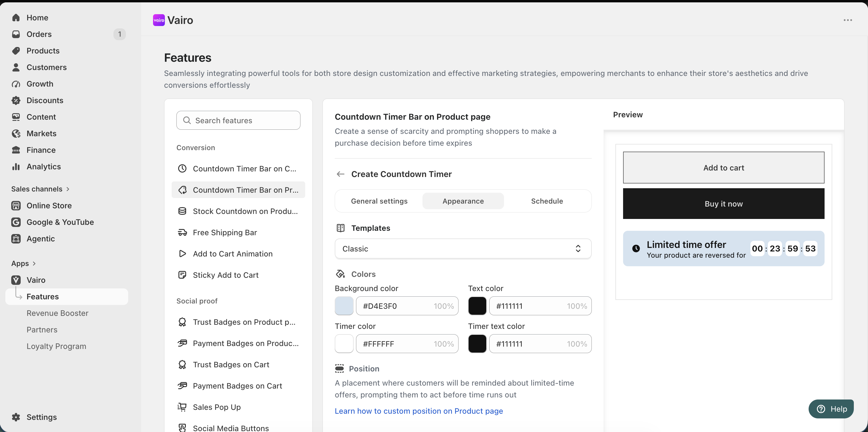The height and width of the screenshot is (432, 868).
Task: Switch to Appearance tab
Action: pyautogui.click(x=463, y=201)
